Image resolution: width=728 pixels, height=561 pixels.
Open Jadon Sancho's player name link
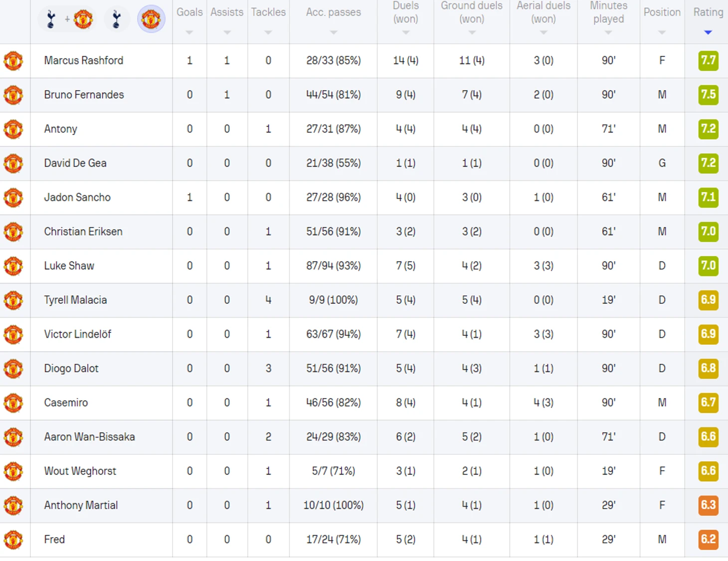[x=77, y=197]
